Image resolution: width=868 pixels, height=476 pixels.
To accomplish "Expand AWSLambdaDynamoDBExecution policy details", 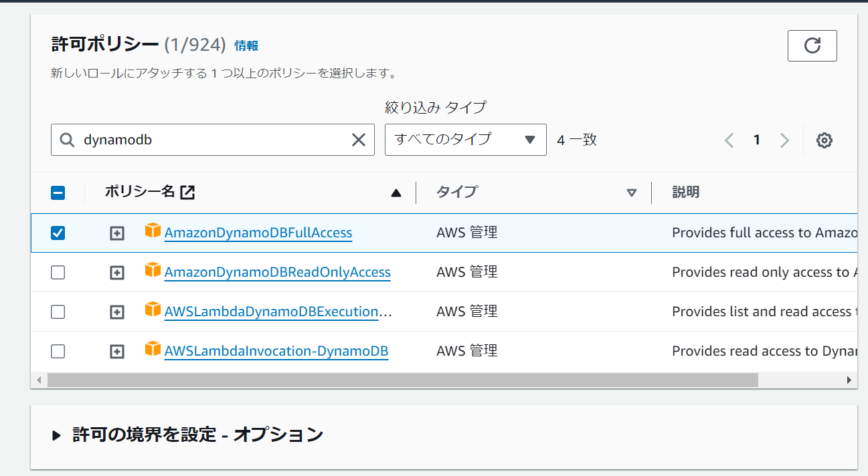I will point(117,312).
